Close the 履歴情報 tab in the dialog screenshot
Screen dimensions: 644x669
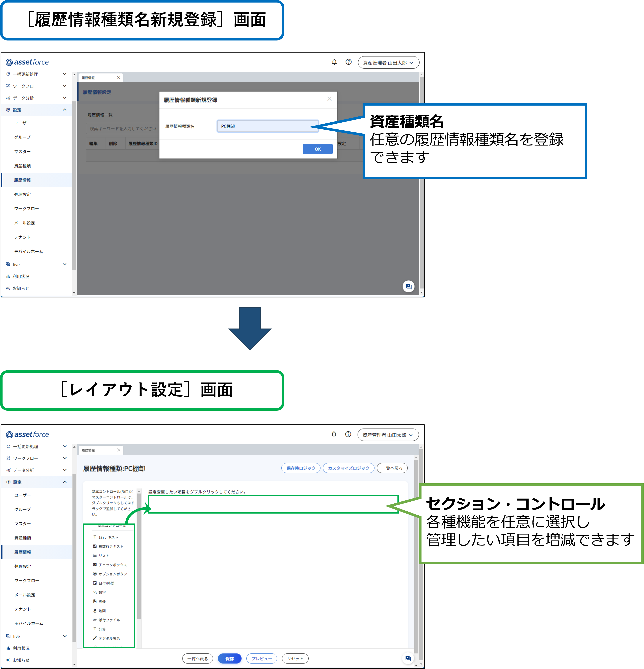118,78
